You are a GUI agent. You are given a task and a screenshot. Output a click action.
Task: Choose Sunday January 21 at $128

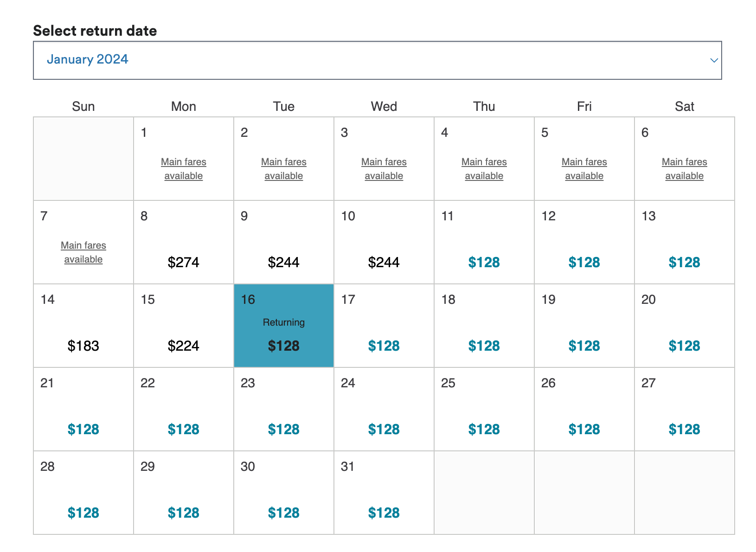83,429
